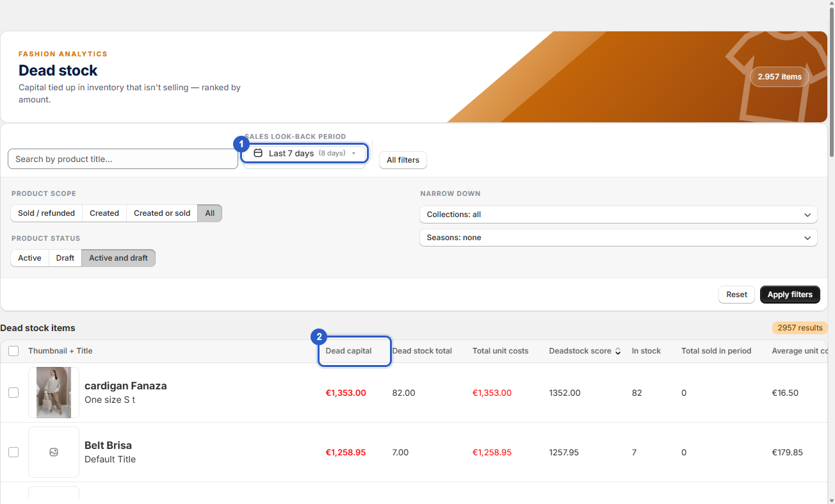835x504 pixels.
Task: Sort by In stock column header
Action: (x=646, y=351)
